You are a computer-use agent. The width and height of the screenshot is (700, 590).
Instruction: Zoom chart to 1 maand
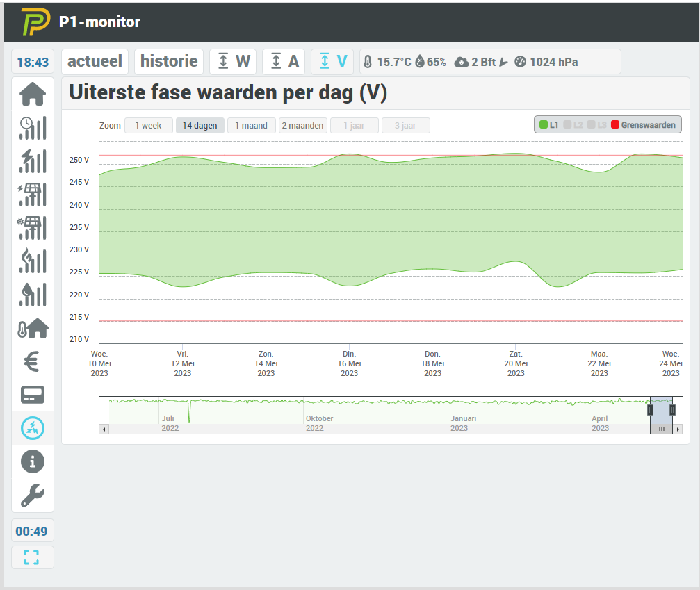point(251,125)
